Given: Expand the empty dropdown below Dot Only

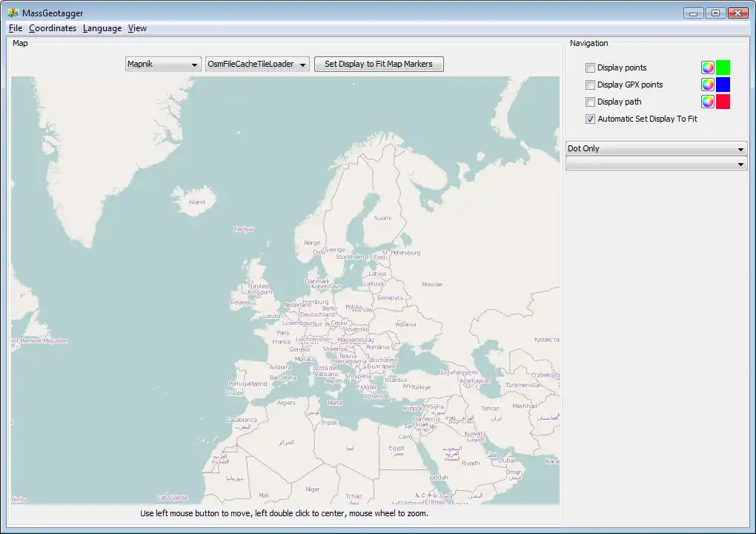Looking at the screenshot, I should [x=656, y=164].
